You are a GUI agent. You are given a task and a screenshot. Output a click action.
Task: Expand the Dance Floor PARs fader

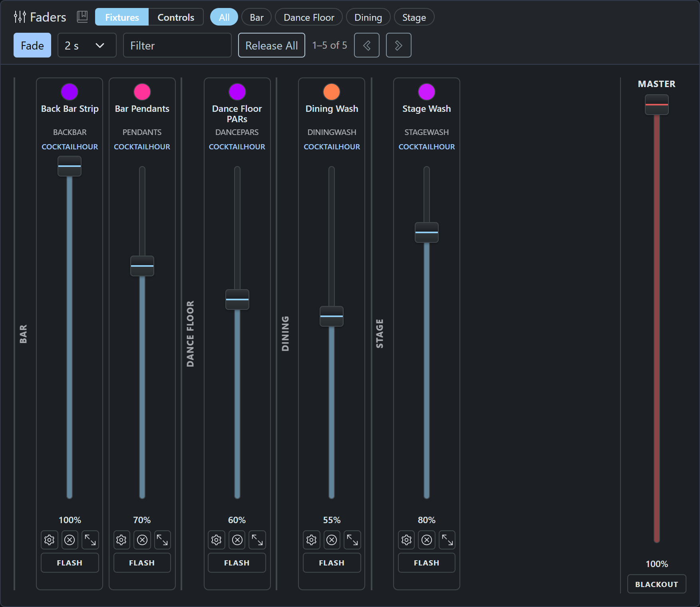[x=257, y=540]
